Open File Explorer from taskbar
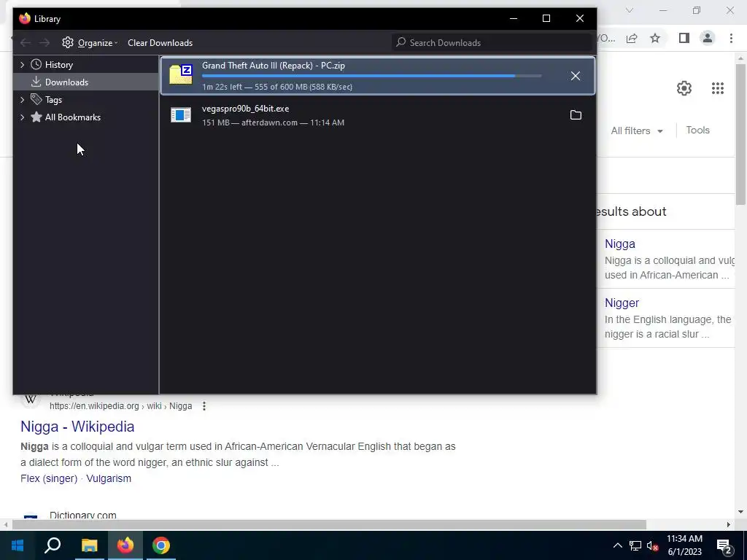The image size is (747, 560). tap(89, 545)
